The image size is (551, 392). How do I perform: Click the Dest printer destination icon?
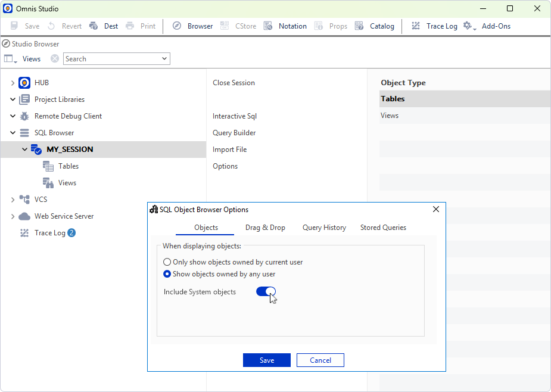(x=94, y=26)
